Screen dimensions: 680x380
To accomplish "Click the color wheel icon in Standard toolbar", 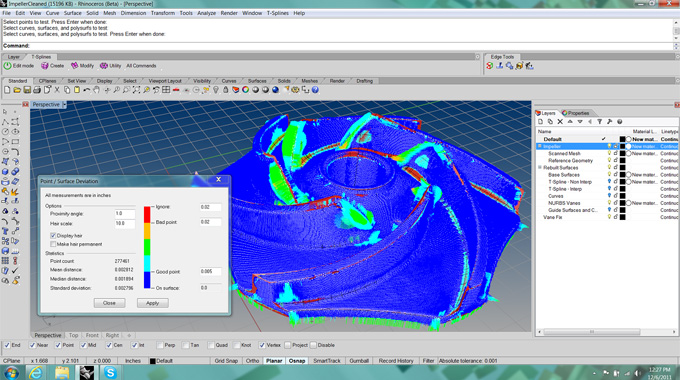I will [x=245, y=90].
